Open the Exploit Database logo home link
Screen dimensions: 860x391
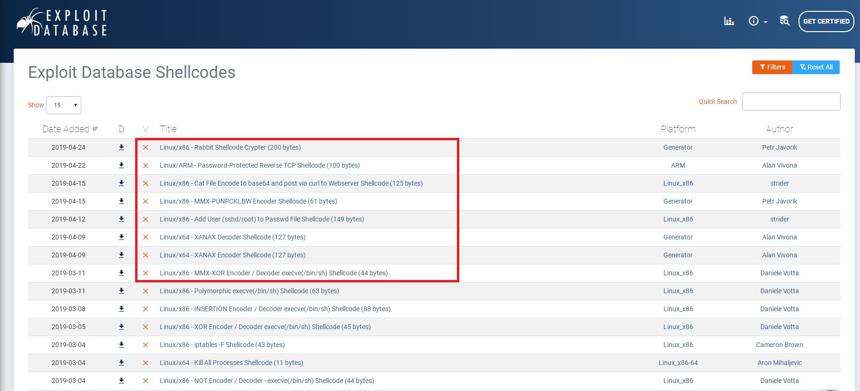tap(61, 23)
